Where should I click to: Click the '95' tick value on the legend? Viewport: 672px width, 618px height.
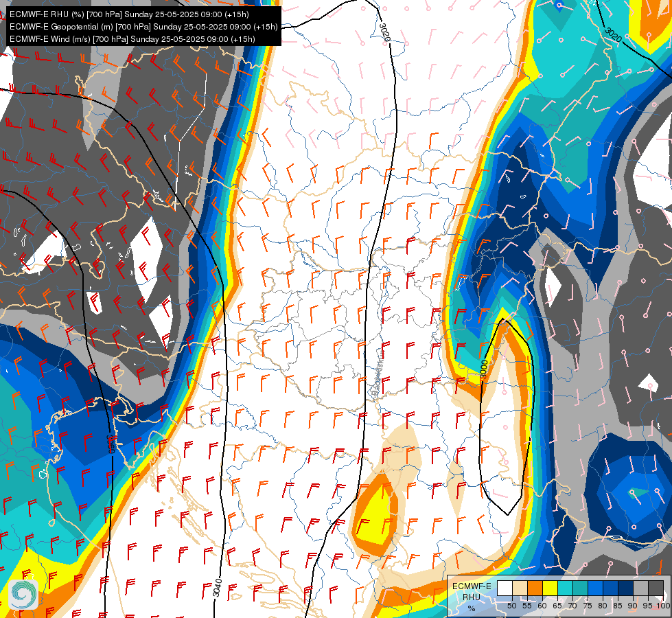648,606
